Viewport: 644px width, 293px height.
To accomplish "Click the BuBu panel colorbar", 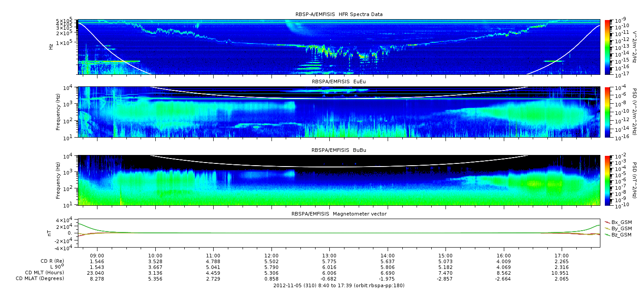I will [608, 180].
